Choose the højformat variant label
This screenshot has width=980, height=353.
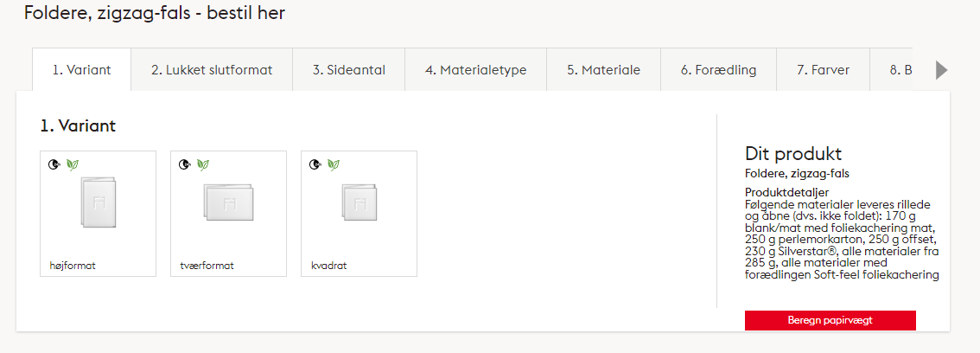(73, 266)
